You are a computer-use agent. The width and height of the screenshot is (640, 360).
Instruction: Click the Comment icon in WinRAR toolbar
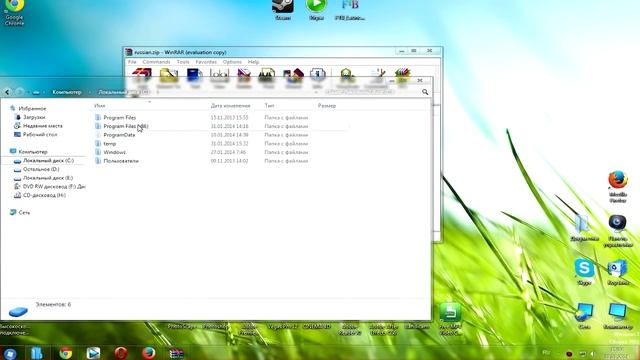tap(378, 76)
